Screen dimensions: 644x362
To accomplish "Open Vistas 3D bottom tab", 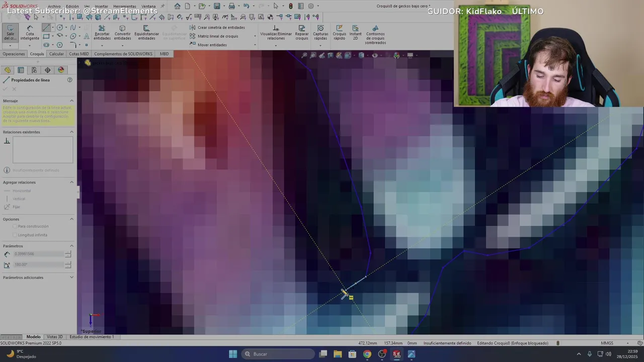I will (54, 337).
